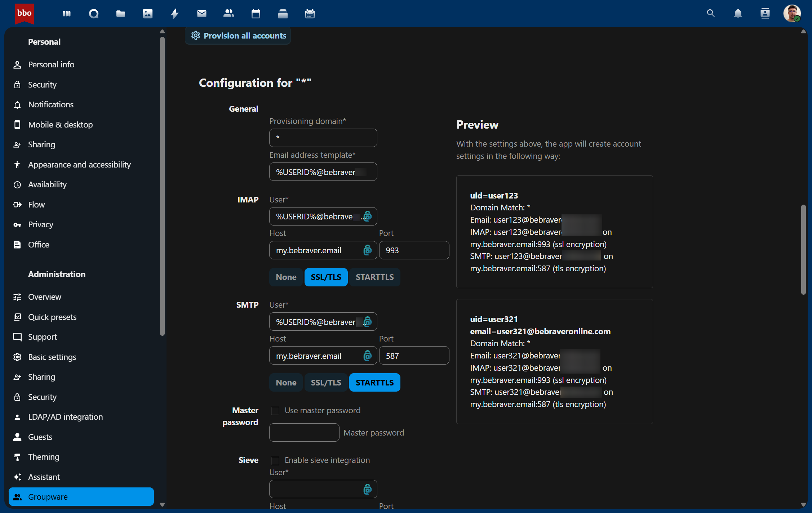Open the Mail app icon in top bar
The width and height of the screenshot is (812, 513).
click(x=201, y=14)
